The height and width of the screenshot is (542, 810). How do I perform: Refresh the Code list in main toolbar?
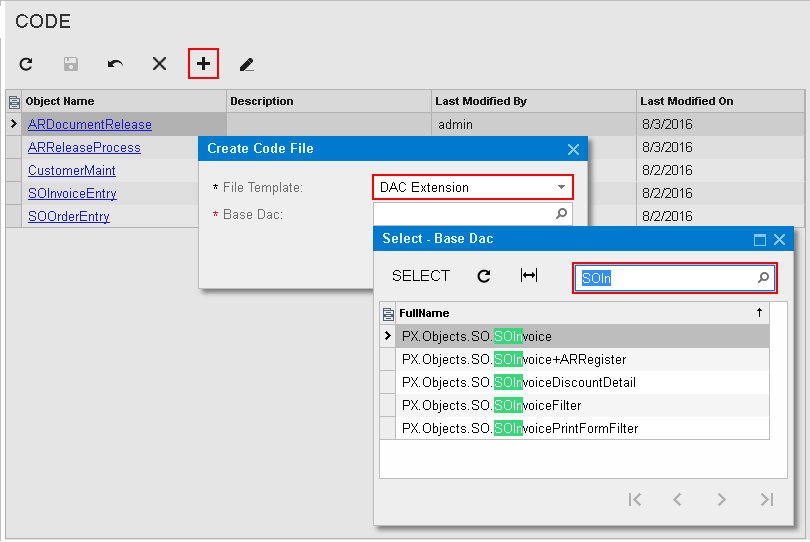click(x=26, y=64)
